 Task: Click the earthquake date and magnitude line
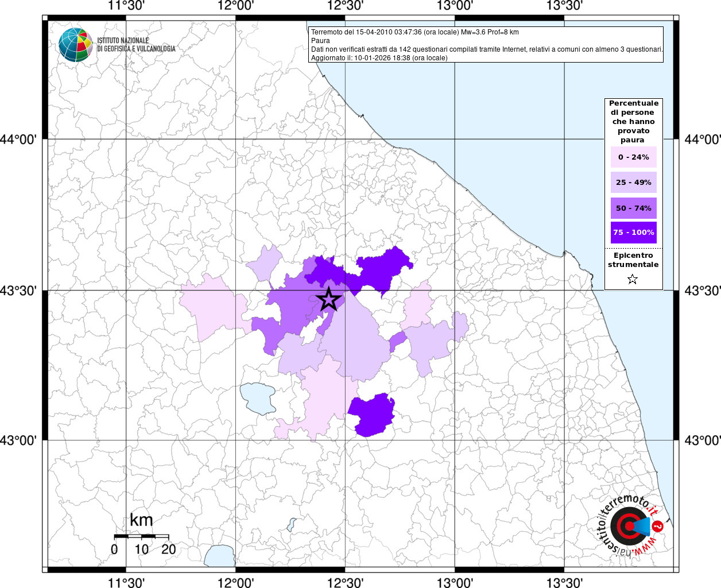(414, 32)
